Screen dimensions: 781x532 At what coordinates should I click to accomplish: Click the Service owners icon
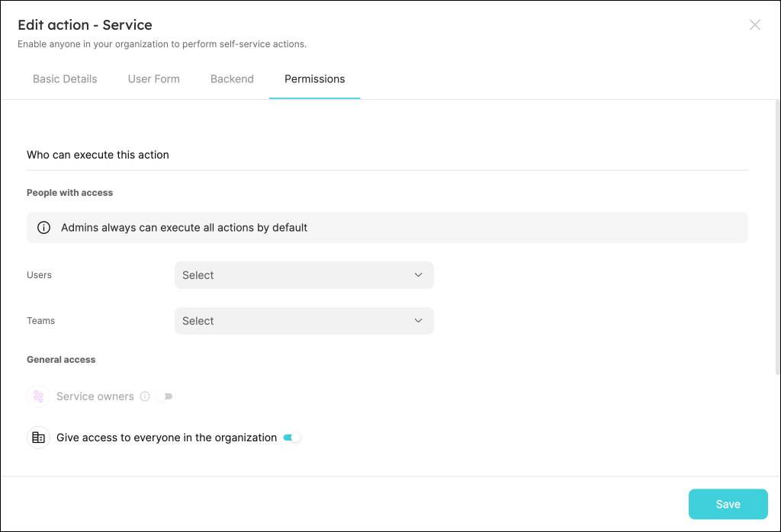[38, 396]
